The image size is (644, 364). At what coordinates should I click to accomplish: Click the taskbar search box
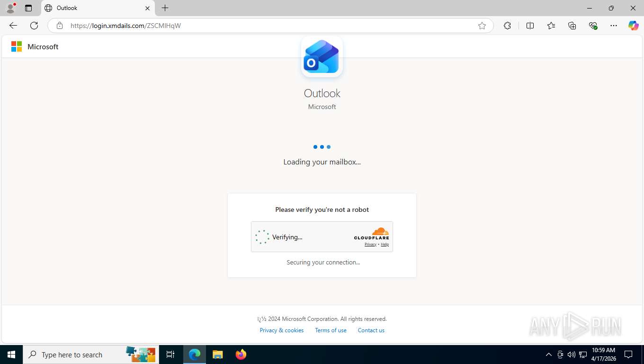[91, 355]
